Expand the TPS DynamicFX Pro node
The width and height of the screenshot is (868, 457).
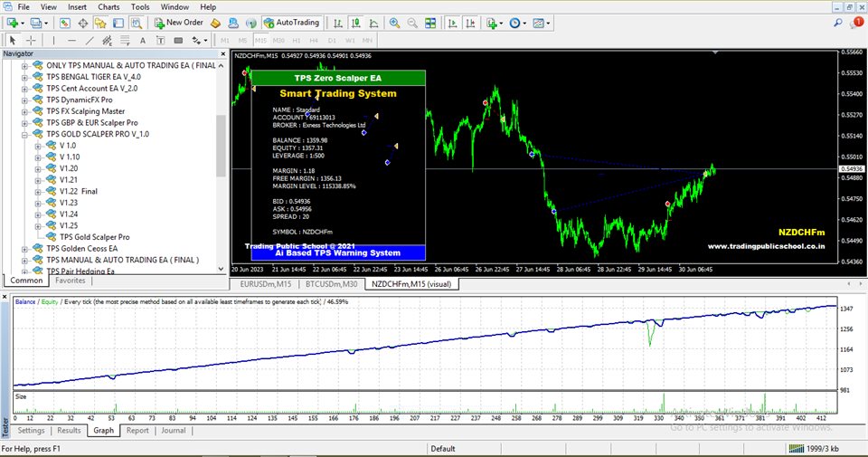(x=24, y=100)
